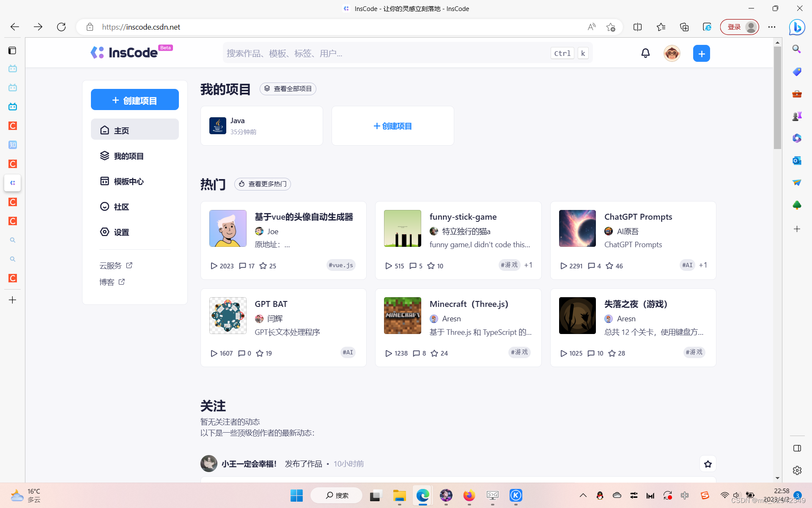Viewport: 812px width, 508px height.
Task: Open the Bing Chat sidebar icon
Action: pyautogui.click(x=797, y=27)
